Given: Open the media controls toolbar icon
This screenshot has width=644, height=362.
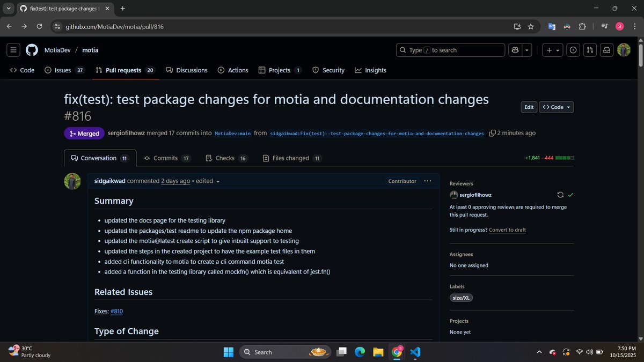Looking at the screenshot, I should point(605,26).
